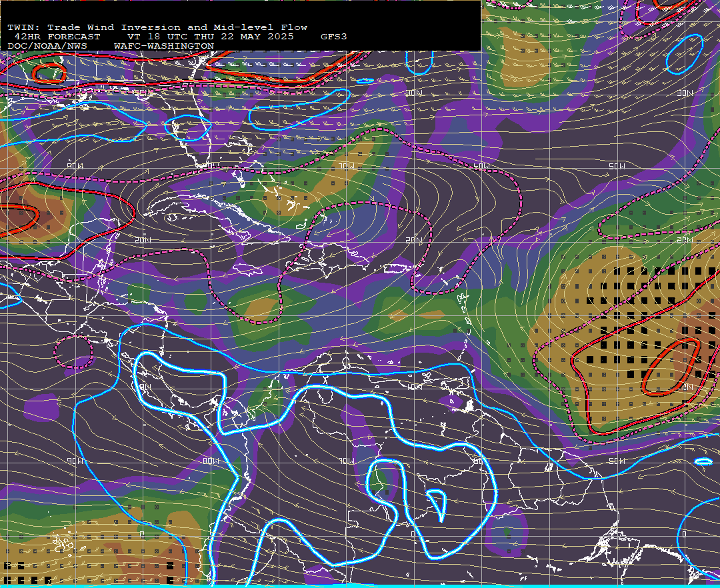Click the "90W" label over the Gulf of Mexico
Image resolution: width=720 pixels, height=588 pixels.
click(x=75, y=166)
